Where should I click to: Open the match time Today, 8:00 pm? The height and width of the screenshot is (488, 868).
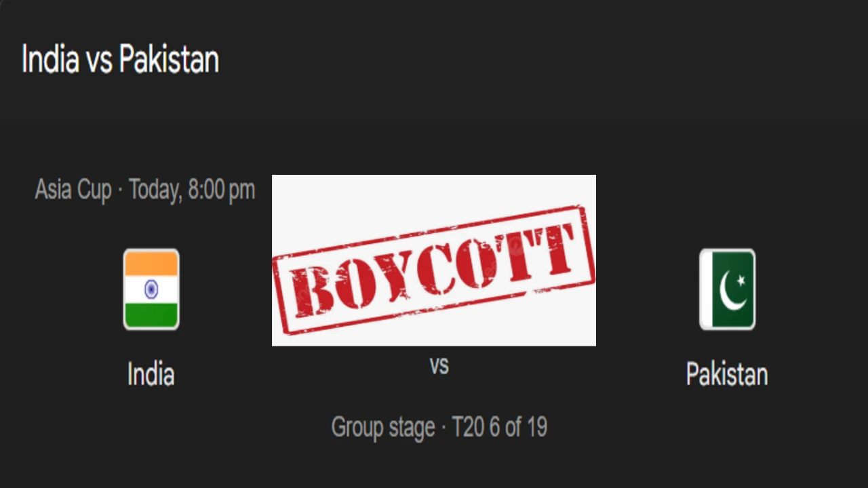coord(191,190)
